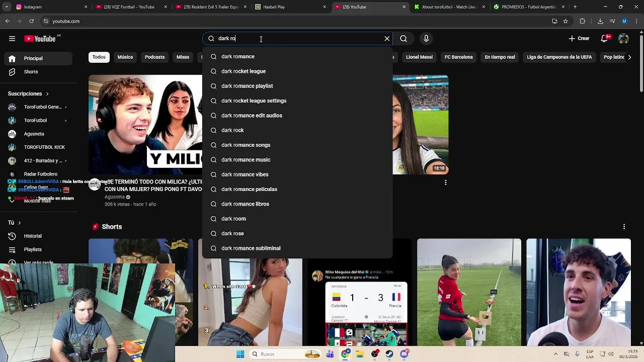The width and height of the screenshot is (644, 362).
Task: Expand Suscripciones section chevron
Action: [x=47, y=94]
